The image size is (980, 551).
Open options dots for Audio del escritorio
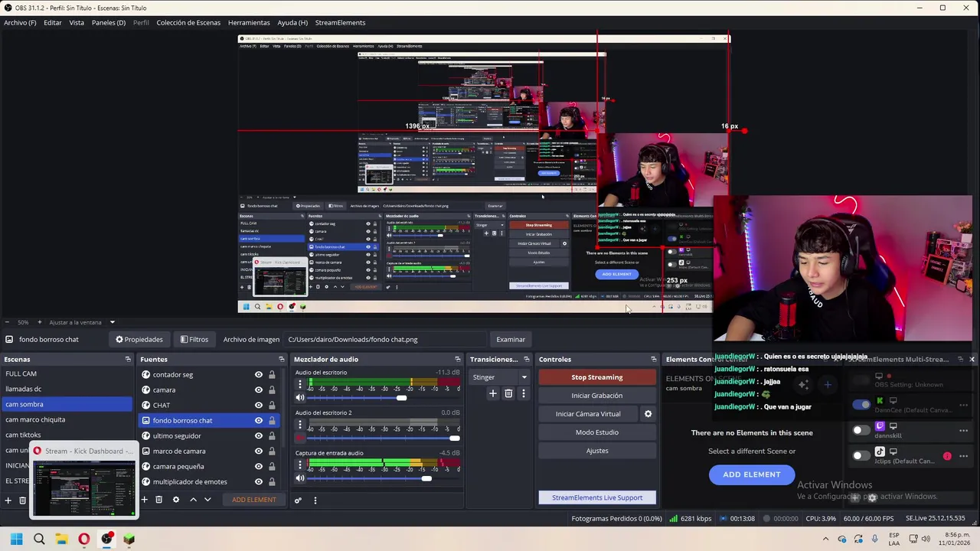click(300, 383)
